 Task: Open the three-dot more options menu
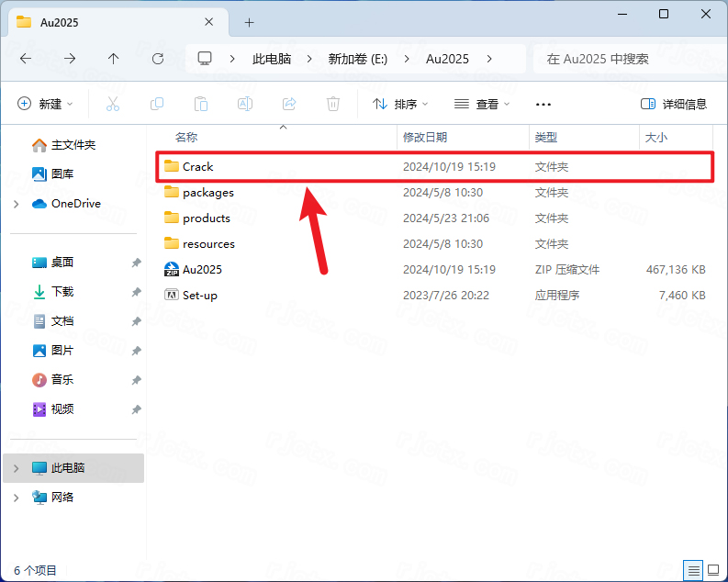[543, 104]
